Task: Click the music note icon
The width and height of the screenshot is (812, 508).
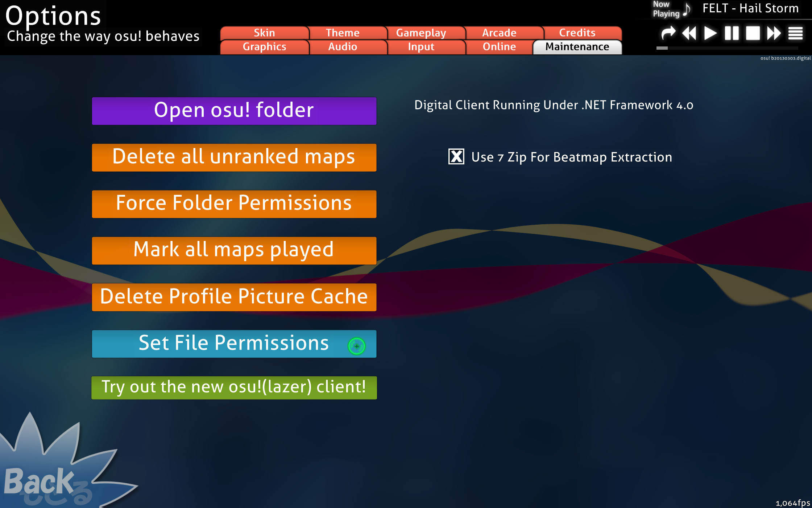Action: click(687, 9)
